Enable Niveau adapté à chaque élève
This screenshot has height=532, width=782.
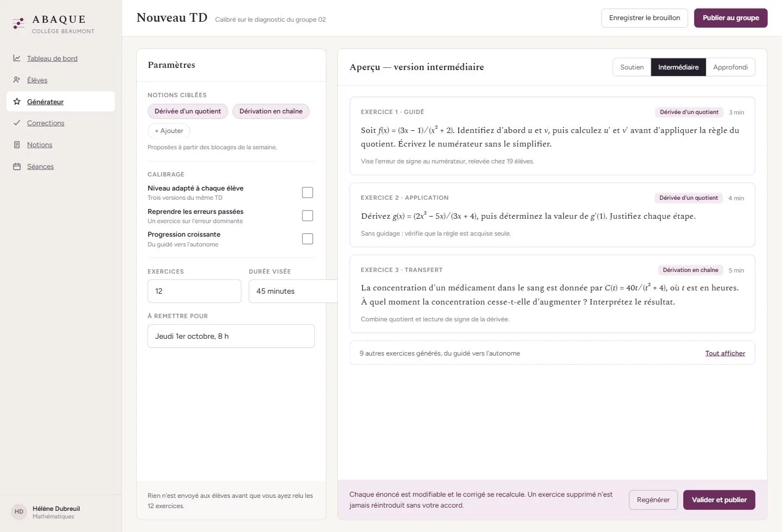pos(307,193)
